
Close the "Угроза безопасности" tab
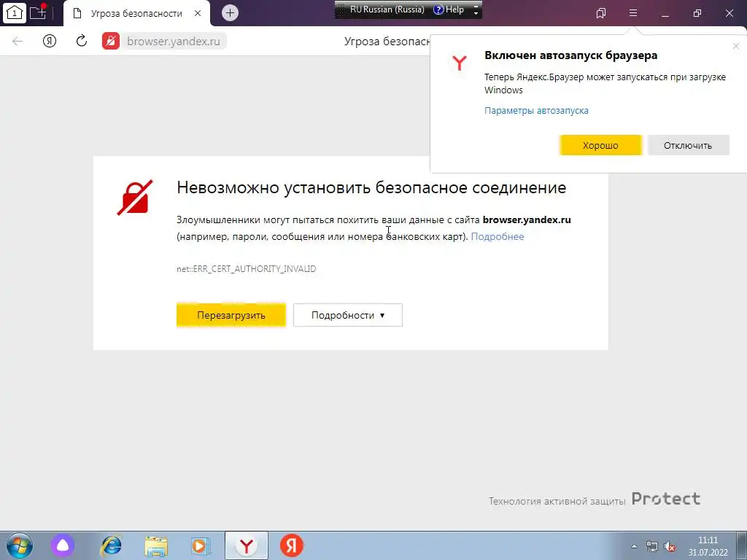coord(198,13)
